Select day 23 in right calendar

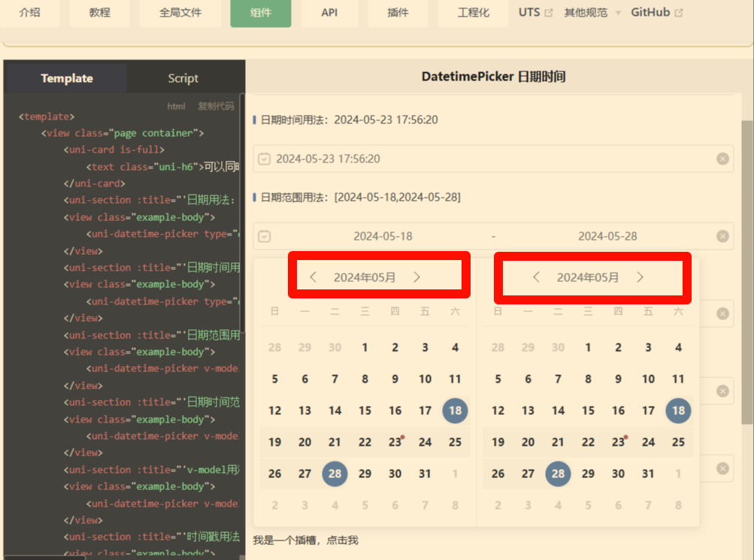tap(618, 442)
